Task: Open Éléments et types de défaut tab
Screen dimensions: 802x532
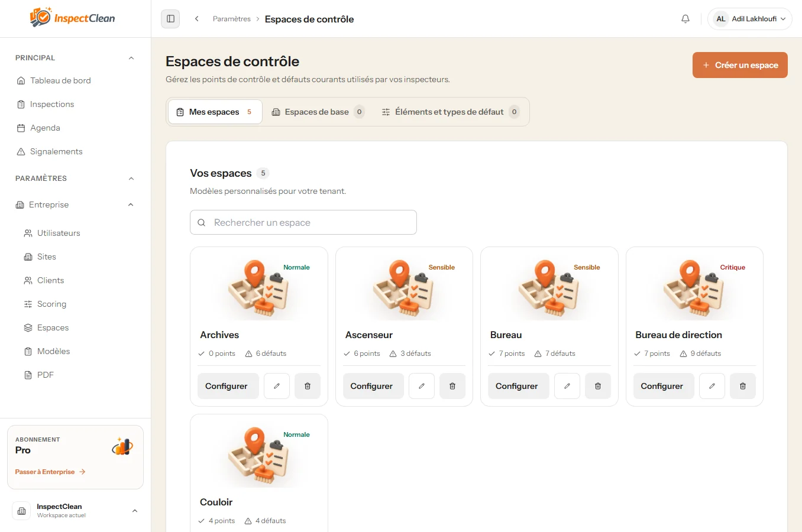Action: (451, 112)
